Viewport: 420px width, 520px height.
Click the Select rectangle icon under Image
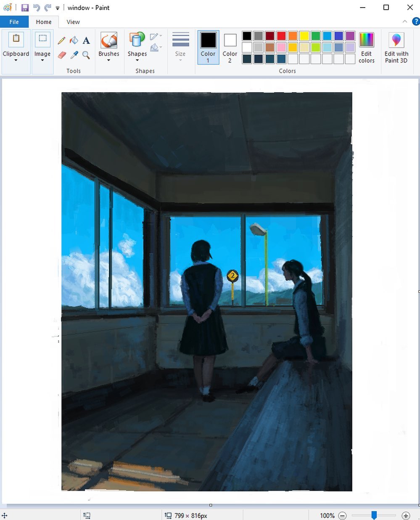(x=42, y=39)
